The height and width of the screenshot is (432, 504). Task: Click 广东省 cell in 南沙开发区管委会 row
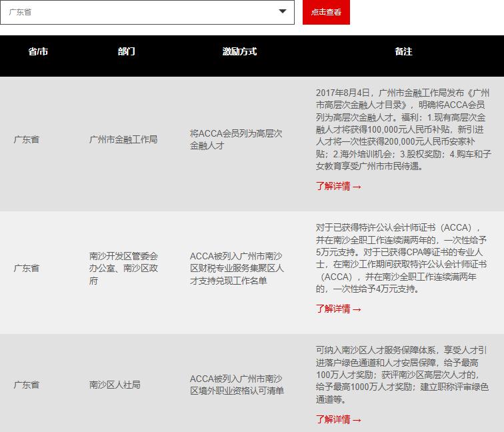tap(27, 269)
